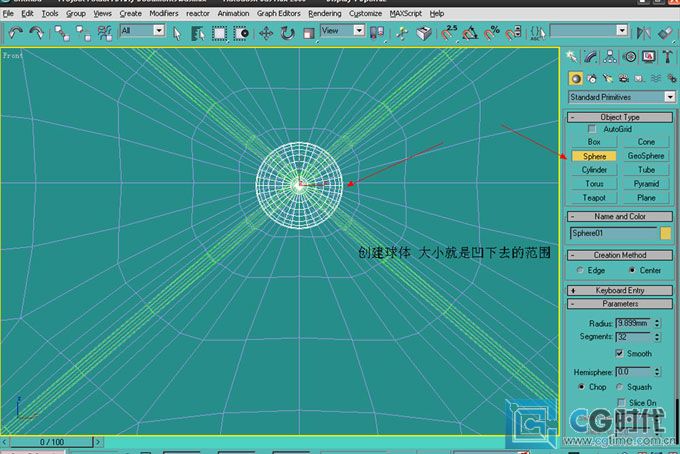This screenshot has height=454, width=680.
Task: Click the Align tool icon in the toolbar
Action: pyautogui.click(x=665, y=33)
